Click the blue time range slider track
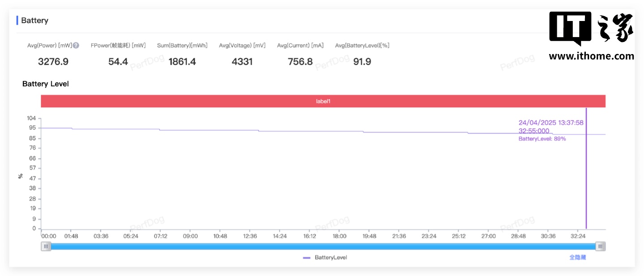Screen dimensions: 644x276 point(323,246)
